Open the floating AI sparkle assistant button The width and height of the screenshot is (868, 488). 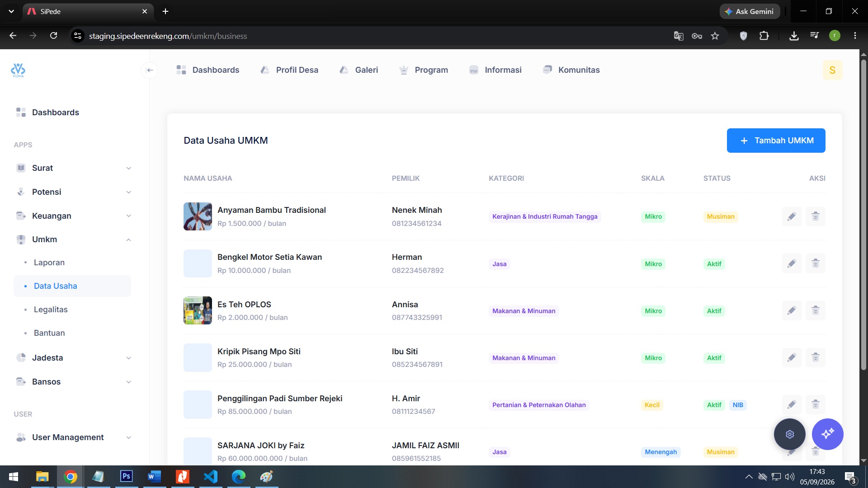(827, 434)
